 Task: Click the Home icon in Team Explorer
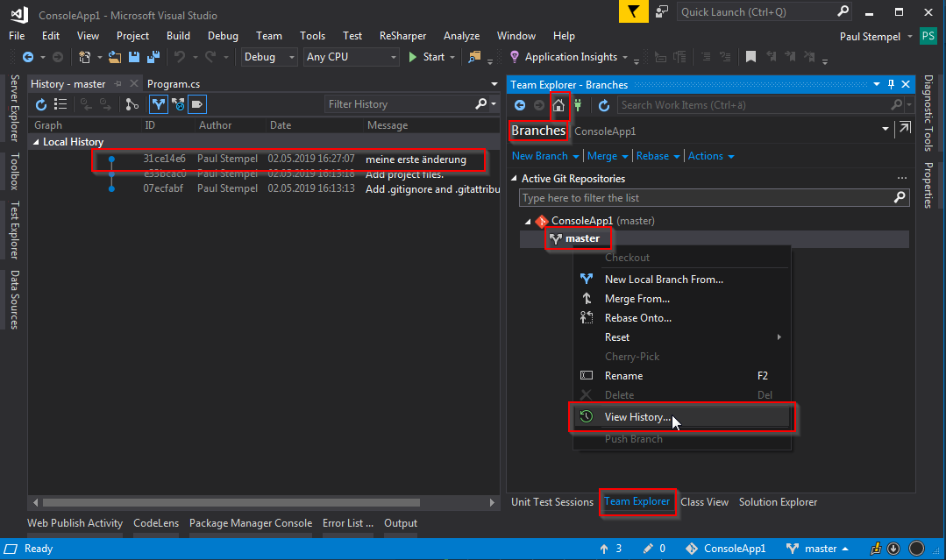pyautogui.click(x=558, y=105)
